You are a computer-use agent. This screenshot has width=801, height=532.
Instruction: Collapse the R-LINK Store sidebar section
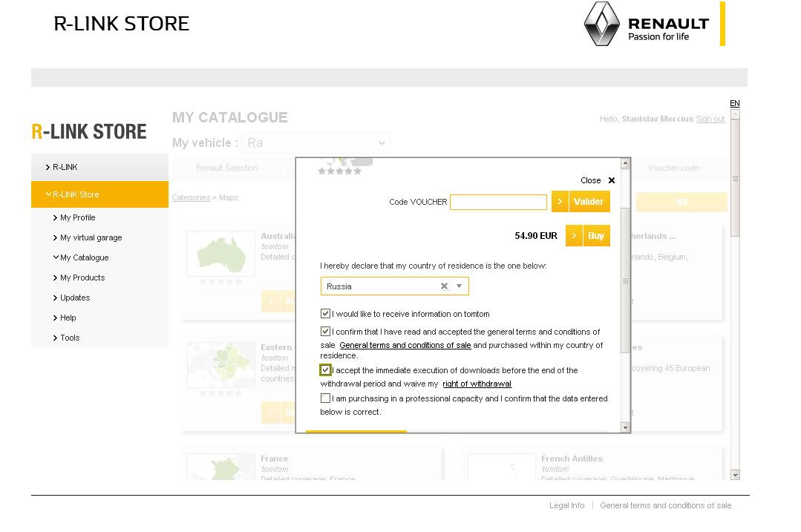[x=99, y=194]
